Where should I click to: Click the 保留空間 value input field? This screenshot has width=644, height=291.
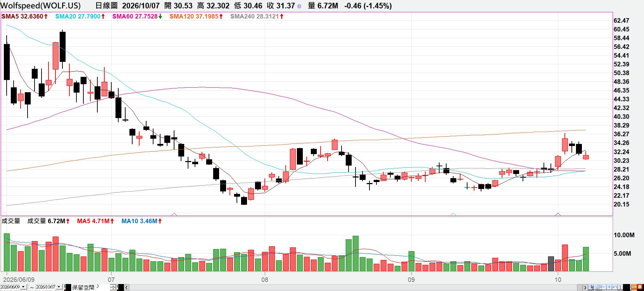pos(103,287)
